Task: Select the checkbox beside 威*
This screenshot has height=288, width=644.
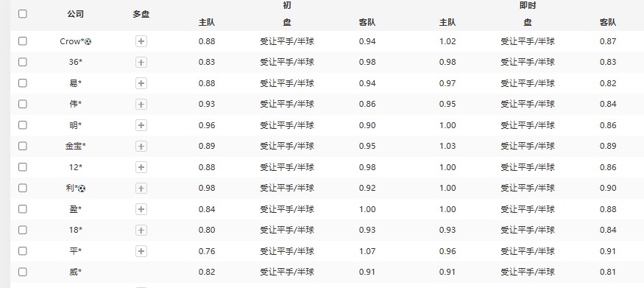Action: [23, 272]
